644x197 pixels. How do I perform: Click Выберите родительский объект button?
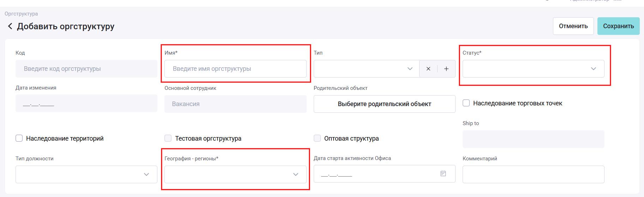pos(384,104)
